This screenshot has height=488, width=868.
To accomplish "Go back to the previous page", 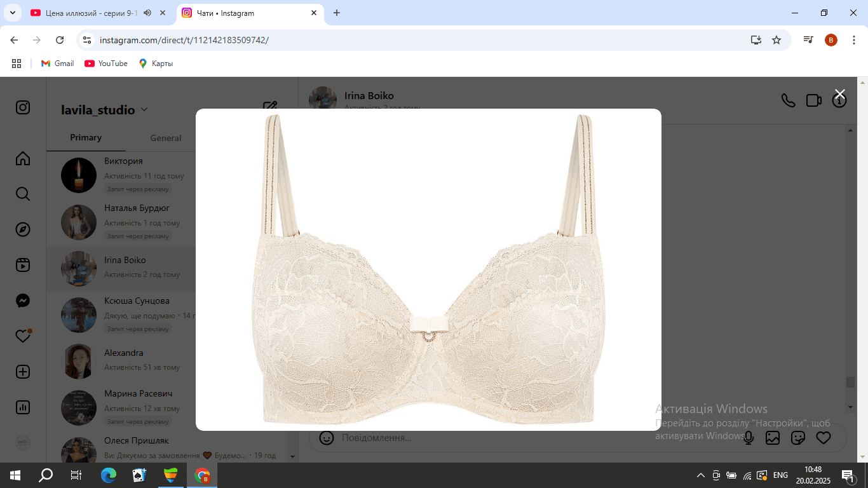I will click(x=14, y=40).
